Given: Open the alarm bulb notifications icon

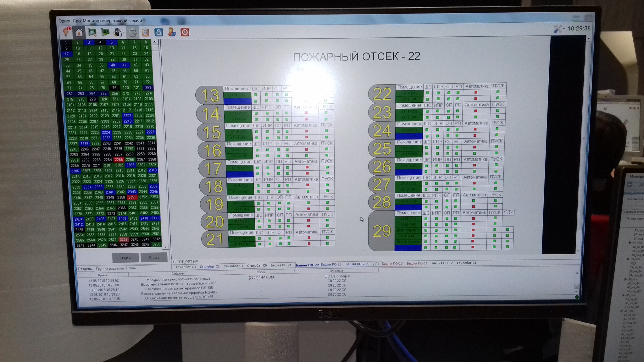Looking at the screenshot, I should 66,32.
